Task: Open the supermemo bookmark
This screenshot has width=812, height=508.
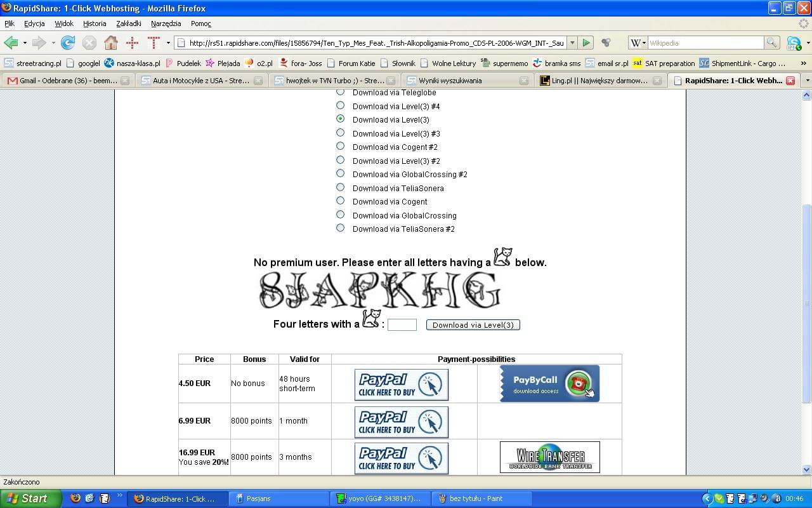Action: click(x=504, y=63)
